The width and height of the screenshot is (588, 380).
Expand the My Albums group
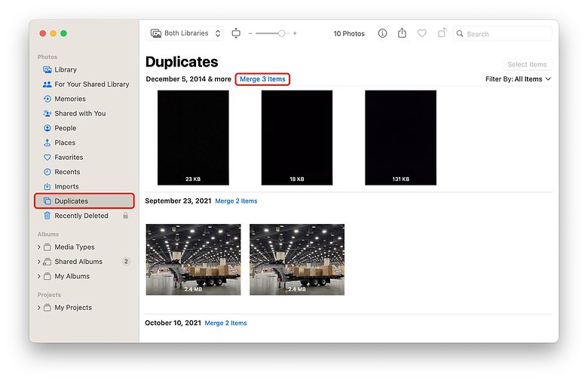(x=39, y=277)
